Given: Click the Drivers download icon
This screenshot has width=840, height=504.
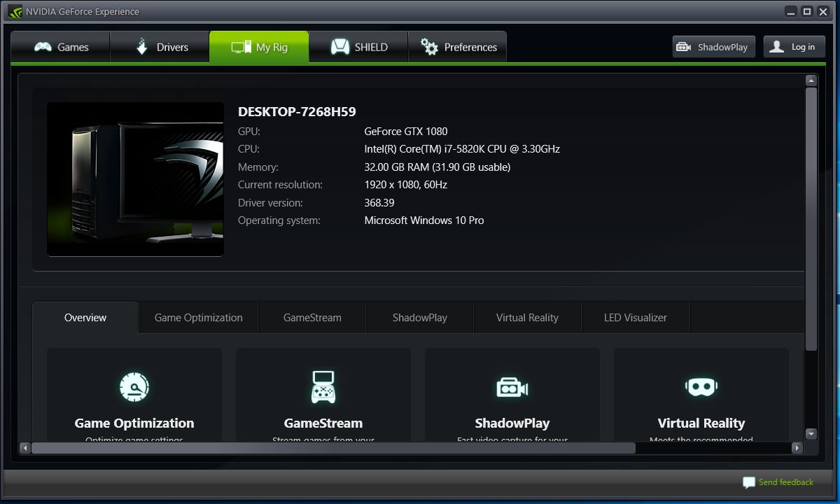Looking at the screenshot, I should click(x=142, y=46).
